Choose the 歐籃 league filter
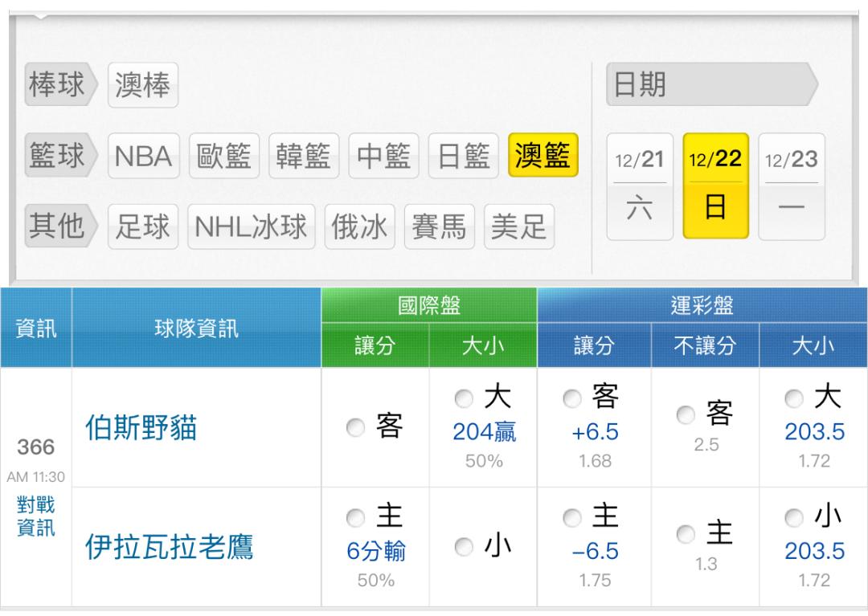This screenshot has height=616, width=868. point(224,156)
